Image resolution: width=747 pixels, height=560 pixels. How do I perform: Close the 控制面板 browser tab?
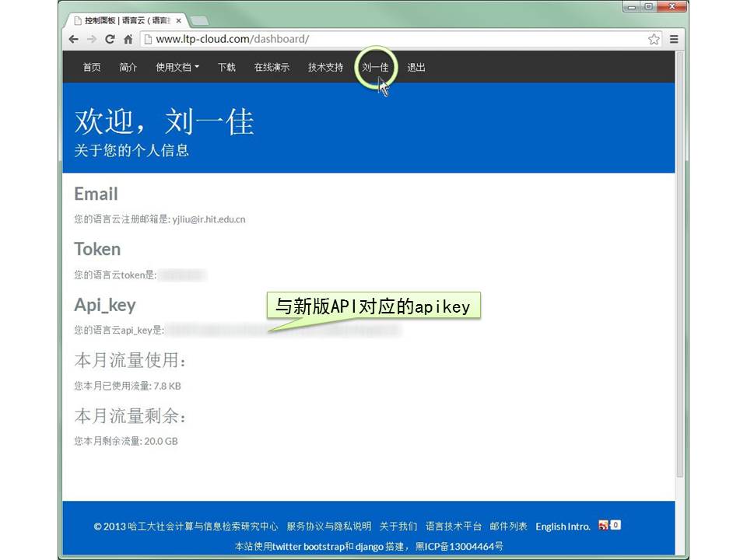178,20
